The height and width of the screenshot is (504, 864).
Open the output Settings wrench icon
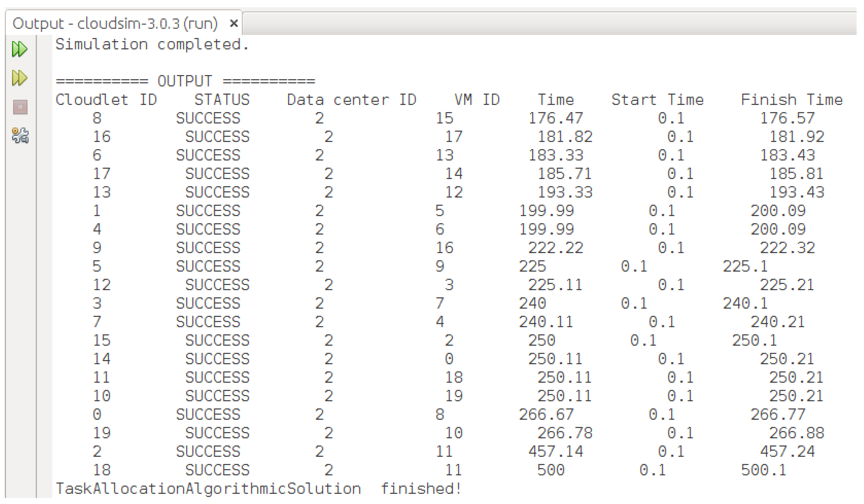click(x=20, y=135)
